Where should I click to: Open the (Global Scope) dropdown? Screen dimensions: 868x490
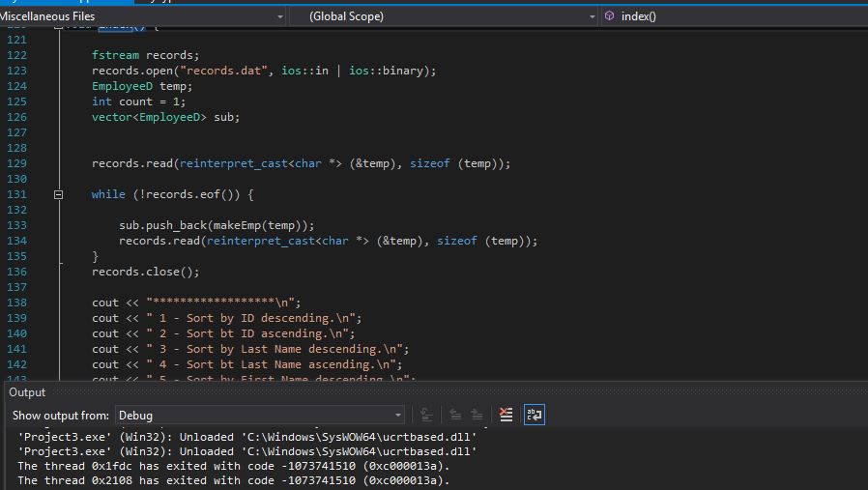coord(592,16)
